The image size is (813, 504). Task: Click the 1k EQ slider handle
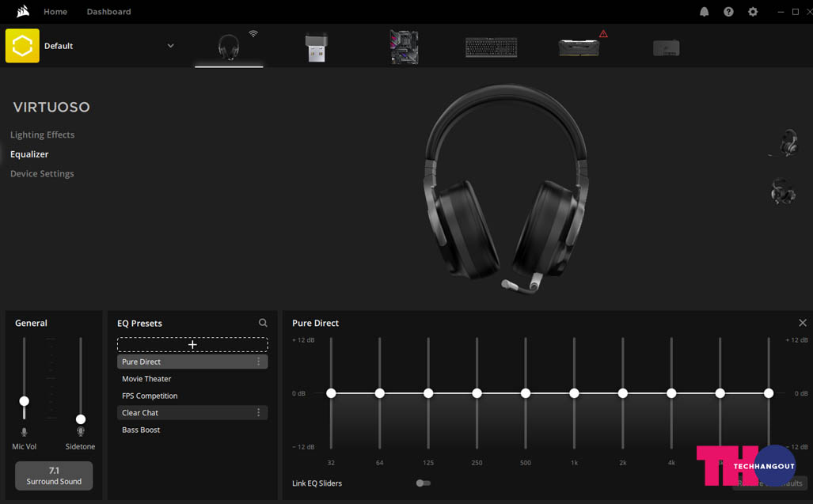(x=574, y=393)
